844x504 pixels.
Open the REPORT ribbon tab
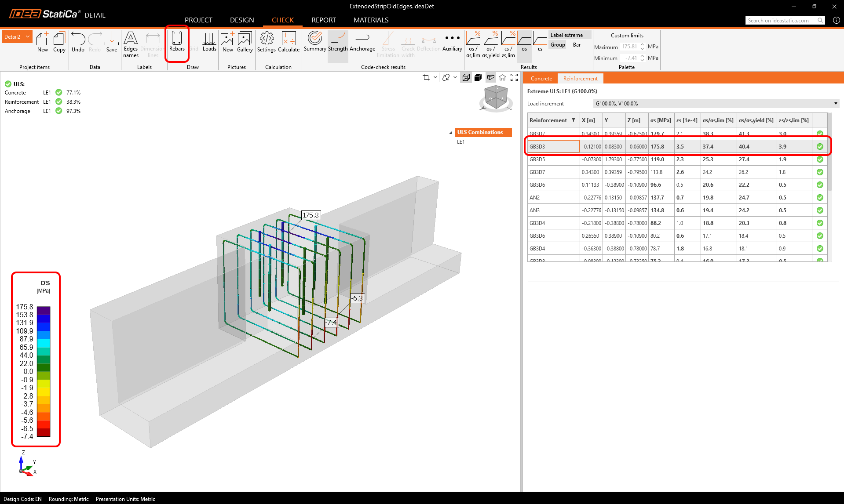(323, 20)
